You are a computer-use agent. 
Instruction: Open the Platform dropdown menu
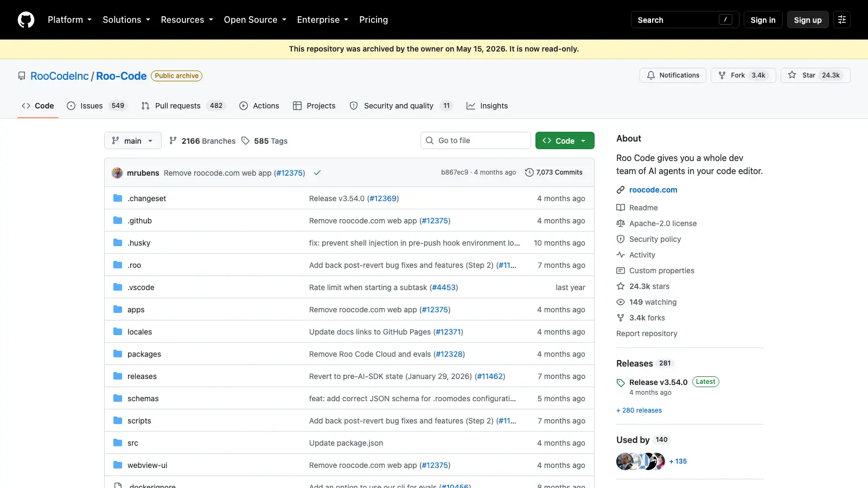pos(69,20)
